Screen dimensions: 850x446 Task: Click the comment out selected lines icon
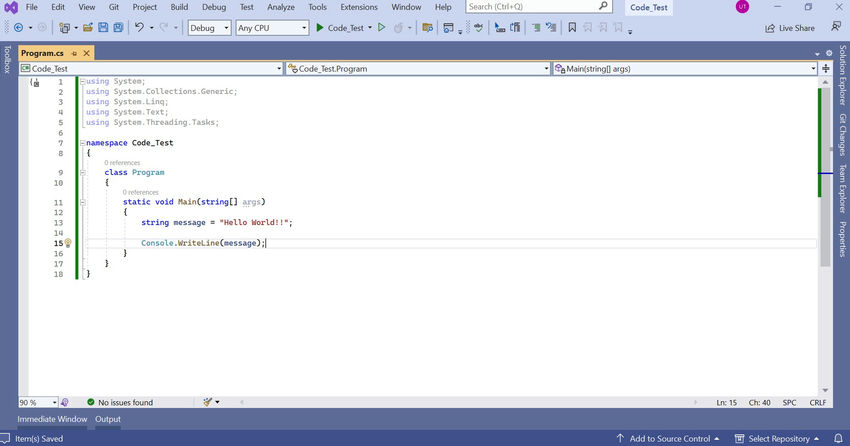pos(536,28)
